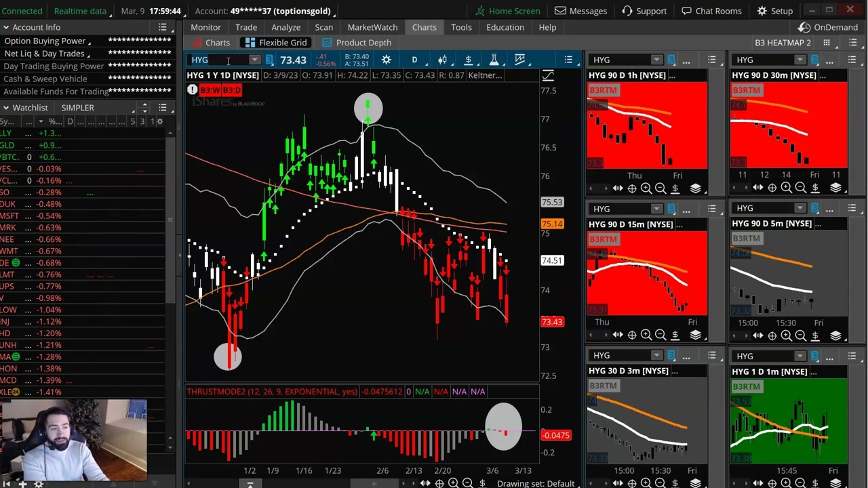Select the Flexible Grid subtab
The image size is (868, 488).
276,43
